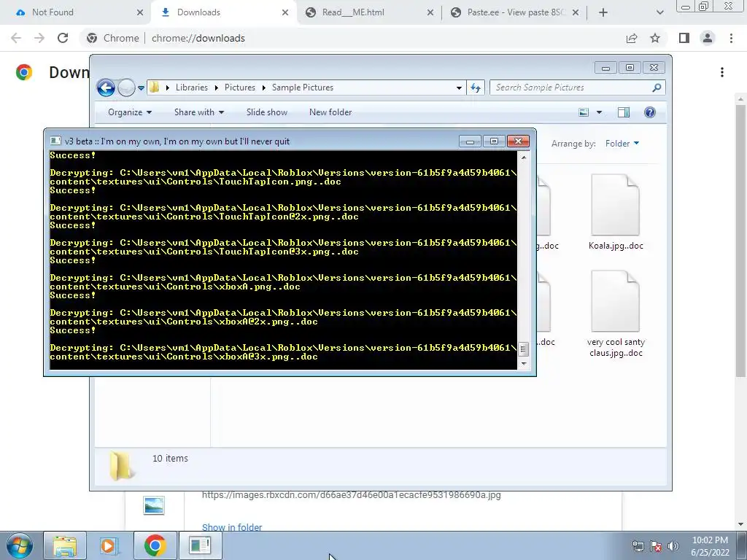Open Explorer recent locations dropdown
Image resolution: width=747 pixels, height=560 pixels.
(x=141, y=87)
